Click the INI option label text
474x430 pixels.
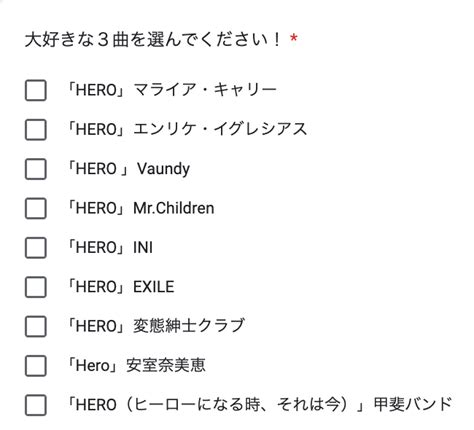pos(109,247)
